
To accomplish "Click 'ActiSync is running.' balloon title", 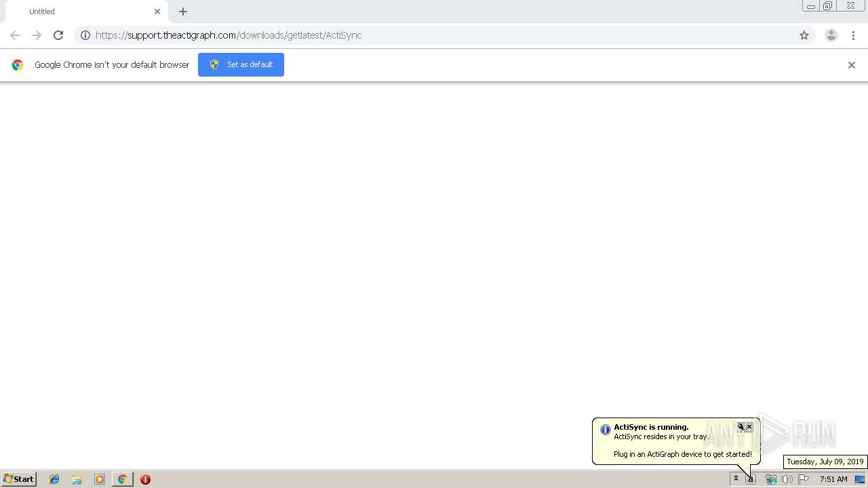I will 651,427.
